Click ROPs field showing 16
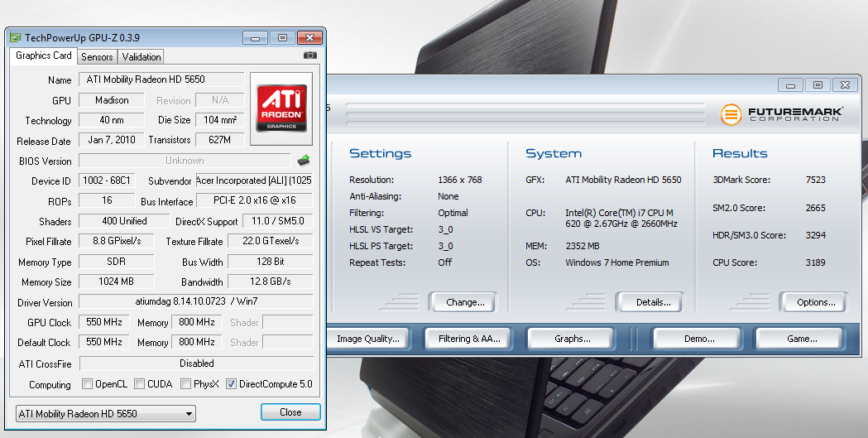868x438 pixels. tap(106, 200)
